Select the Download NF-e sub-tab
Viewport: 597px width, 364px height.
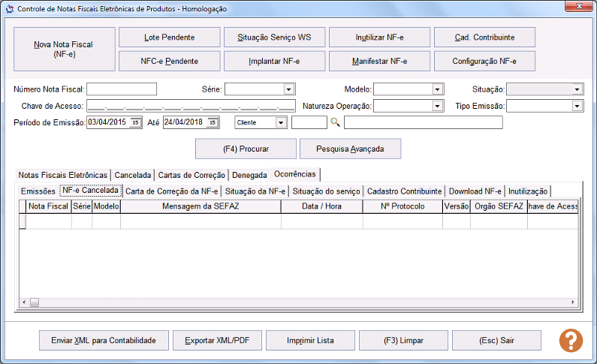[x=475, y=191]
